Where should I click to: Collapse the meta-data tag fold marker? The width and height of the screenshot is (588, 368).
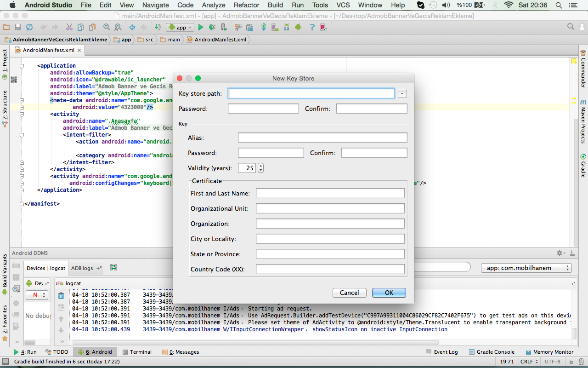click(21, 100)
